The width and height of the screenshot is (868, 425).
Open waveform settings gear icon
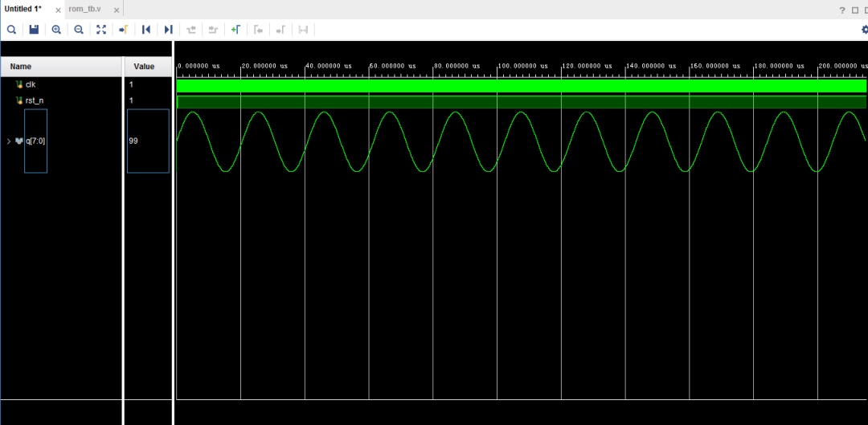pyautogui.click(x=864, y=30)
